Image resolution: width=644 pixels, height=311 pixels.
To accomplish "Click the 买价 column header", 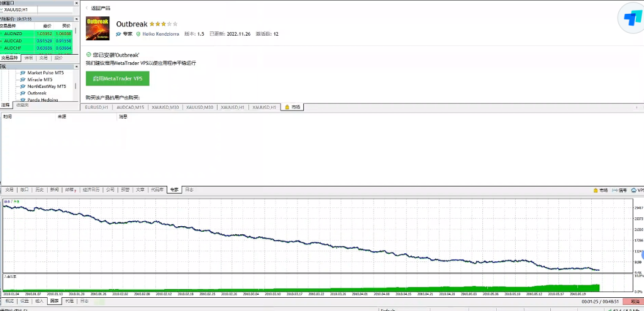I will [x=65, y=26].
